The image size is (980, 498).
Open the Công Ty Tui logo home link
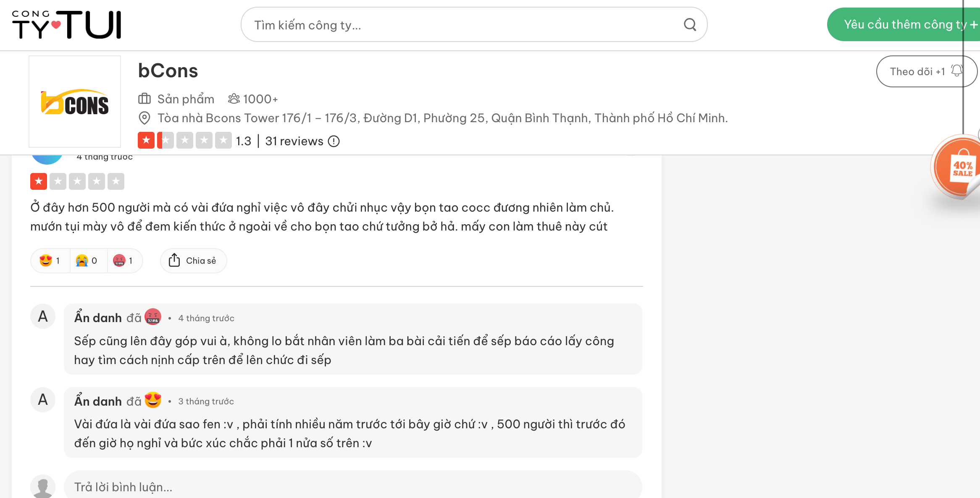coord(67,24)
